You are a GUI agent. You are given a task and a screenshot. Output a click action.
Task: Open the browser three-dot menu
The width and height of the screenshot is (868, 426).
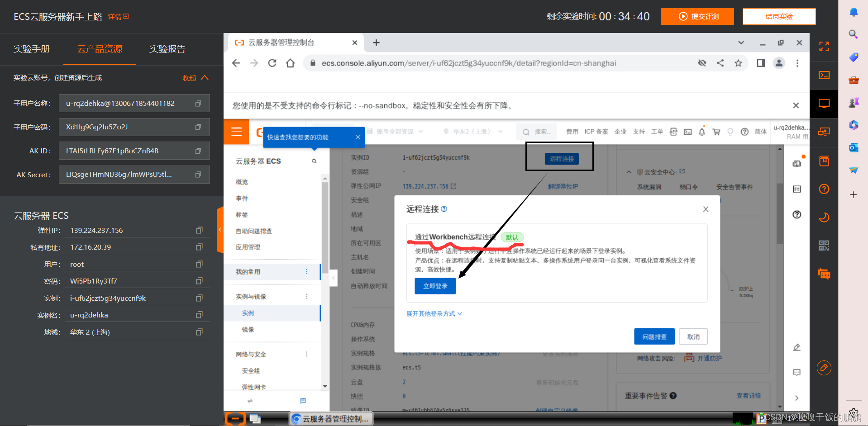(x=797, y=63)
